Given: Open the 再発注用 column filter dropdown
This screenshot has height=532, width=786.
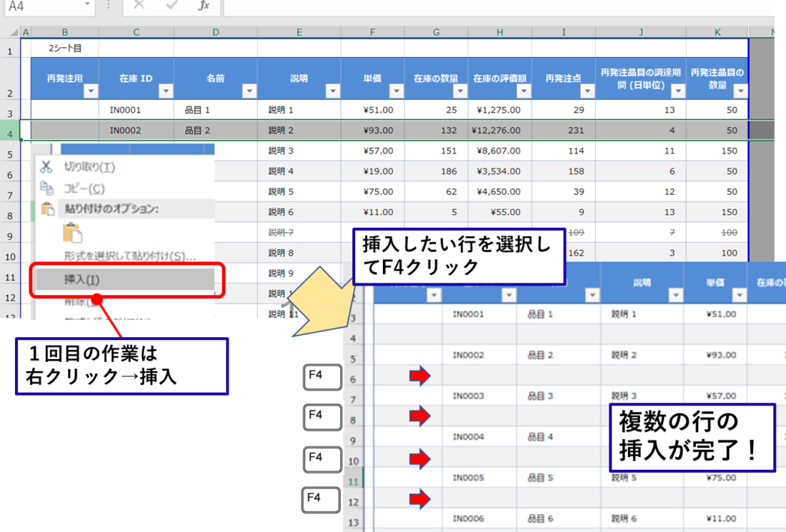Looking at the screenshot, I should pyautogui.click(x=91, y=91).
